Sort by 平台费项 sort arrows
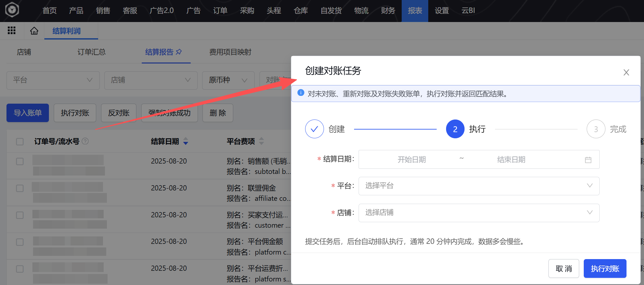The image size is (644, 285). pos(261,141)
